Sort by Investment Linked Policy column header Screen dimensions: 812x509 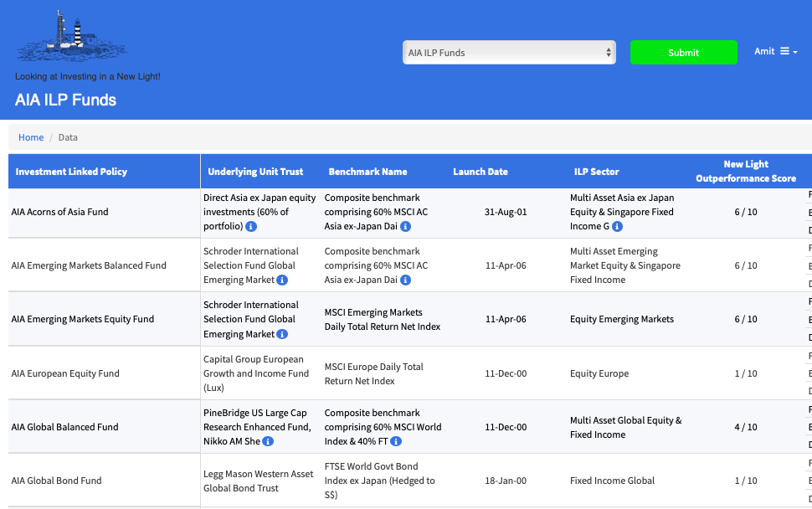[71, 172]
